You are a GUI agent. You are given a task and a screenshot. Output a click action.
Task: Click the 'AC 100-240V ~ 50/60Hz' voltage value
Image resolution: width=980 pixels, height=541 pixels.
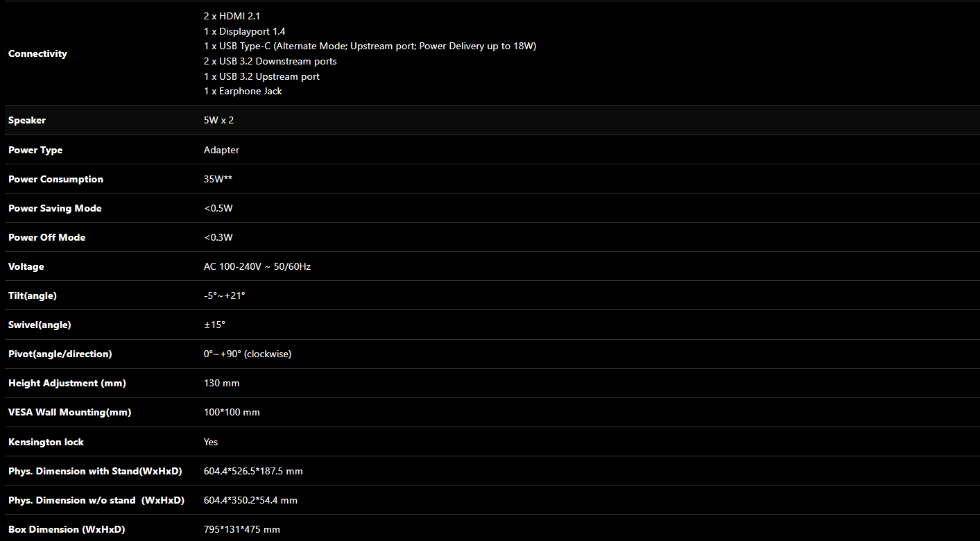[x=257, y=267]
